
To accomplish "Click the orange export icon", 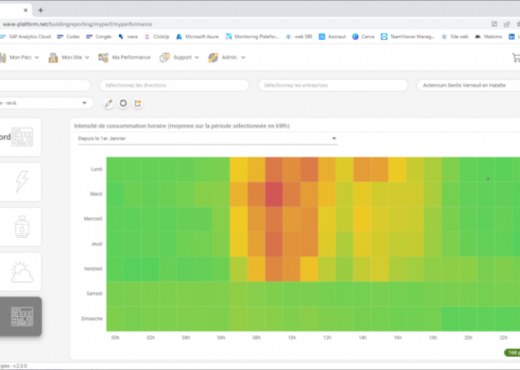I will 138,103.
